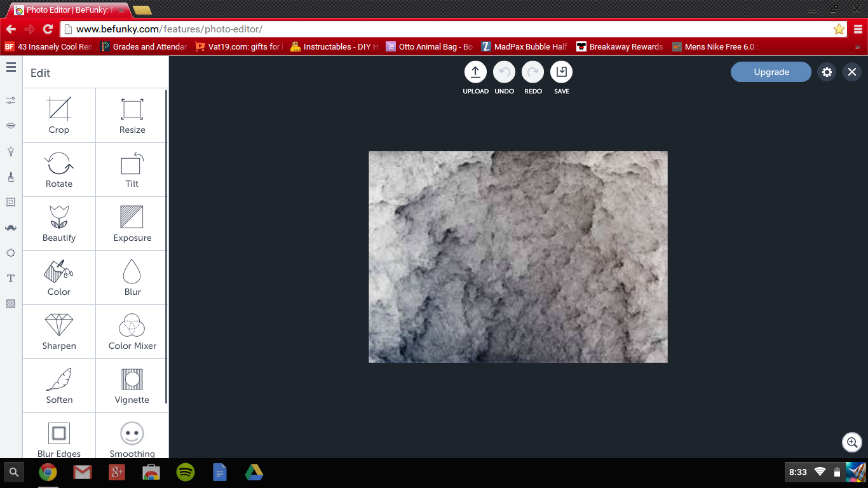Choose the Sharpen diamond tool
The image size is (868, 488).
(59, 332)
